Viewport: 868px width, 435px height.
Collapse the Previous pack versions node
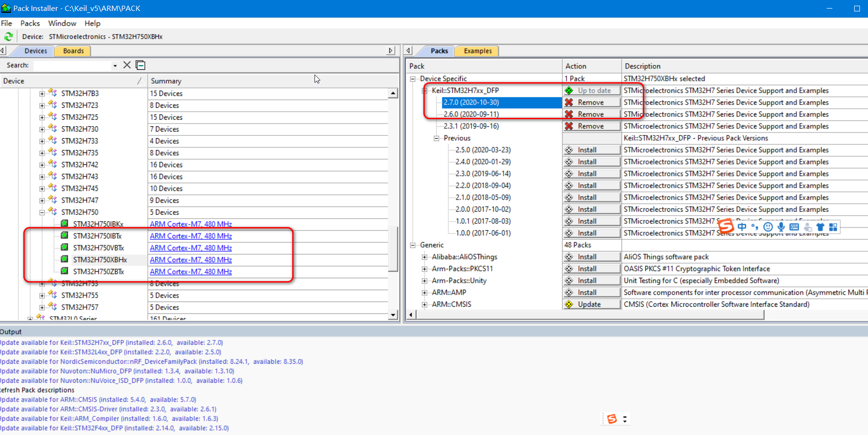(x=436, y=138)
